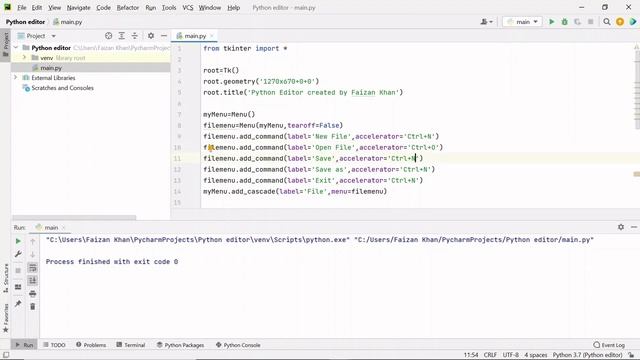
Task: Click the Stop square in the top toolbar
Action: click(591, 22)
